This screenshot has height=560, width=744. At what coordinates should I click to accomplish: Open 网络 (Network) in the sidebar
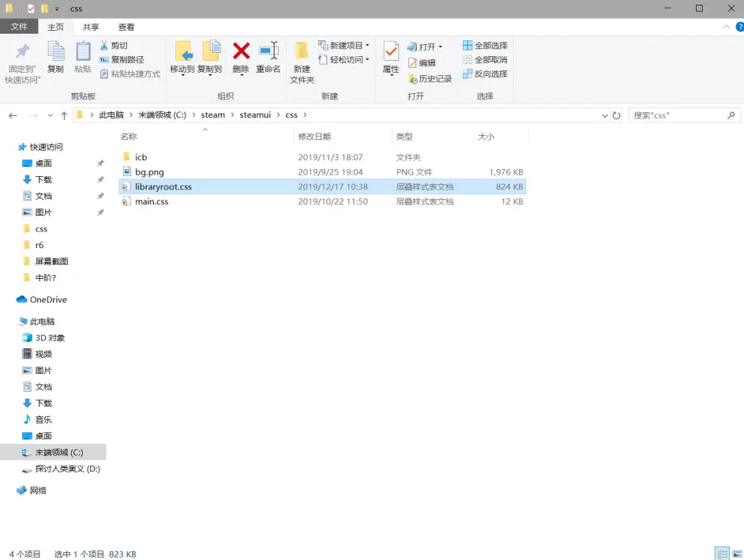click(x=38, y=490)
